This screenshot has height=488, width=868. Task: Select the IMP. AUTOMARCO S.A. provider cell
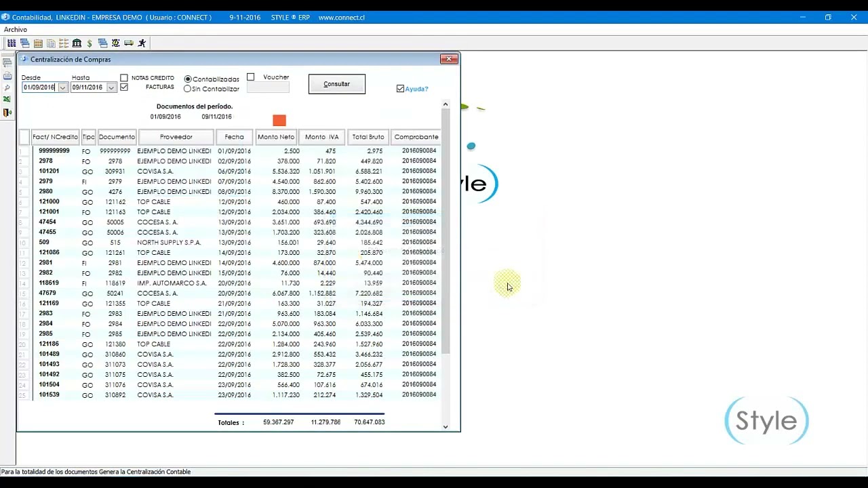click(172, 283)
